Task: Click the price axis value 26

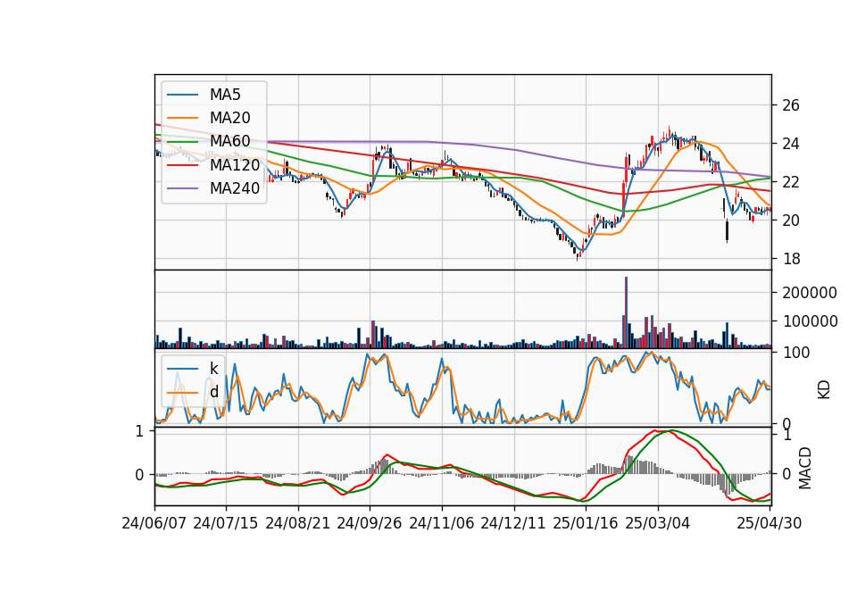Action: point(791,105)
